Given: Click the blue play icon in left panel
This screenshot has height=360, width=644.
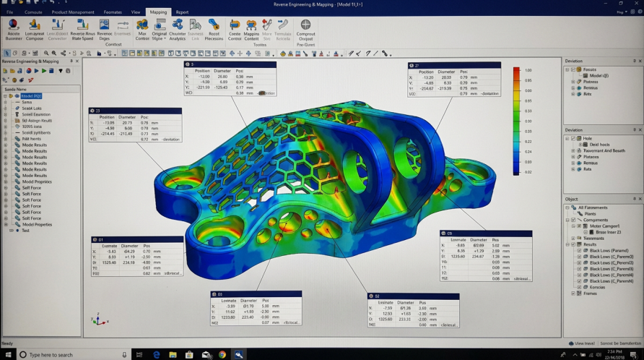Looking at the screenshot, I should tap(37, 71).
